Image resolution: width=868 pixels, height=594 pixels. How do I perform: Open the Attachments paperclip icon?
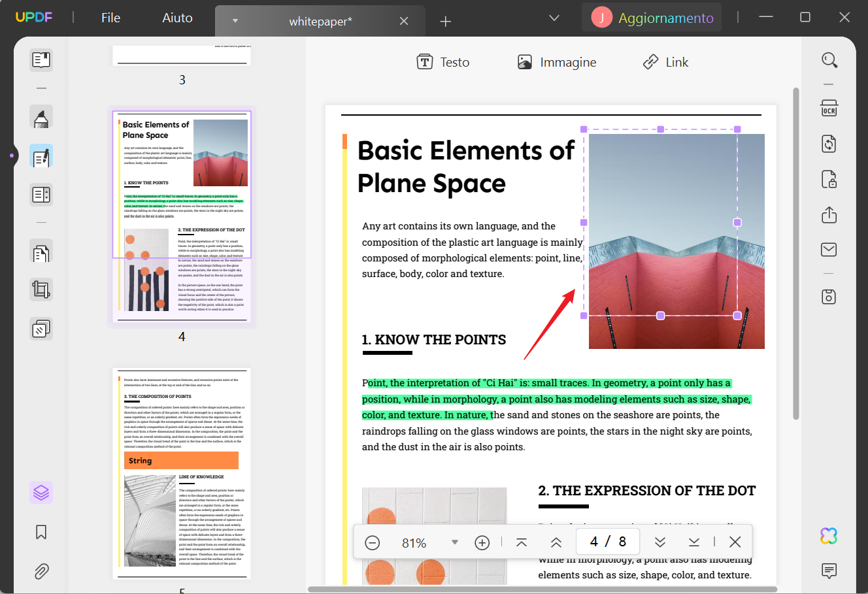tap(41, 571)
